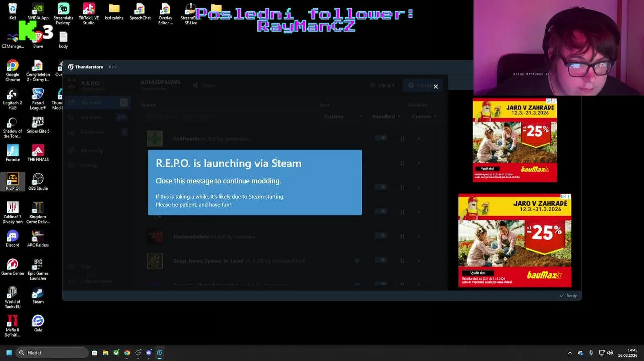Click the Ready status in Thunderstore
The width and height of the screenshot is (644, 361).
pos(568,296)
